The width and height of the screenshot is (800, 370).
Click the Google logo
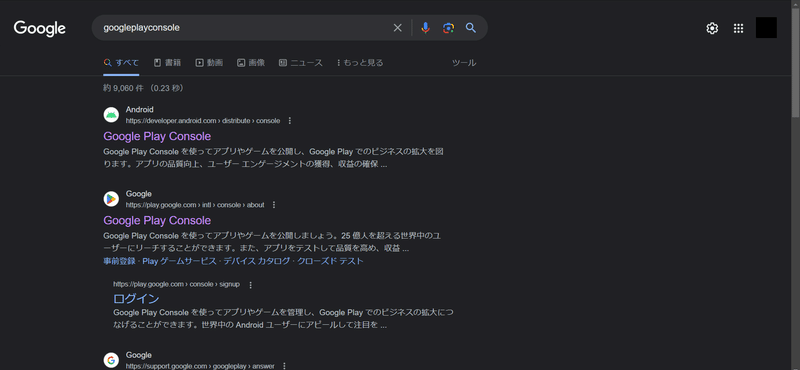[x=40, y=28]
